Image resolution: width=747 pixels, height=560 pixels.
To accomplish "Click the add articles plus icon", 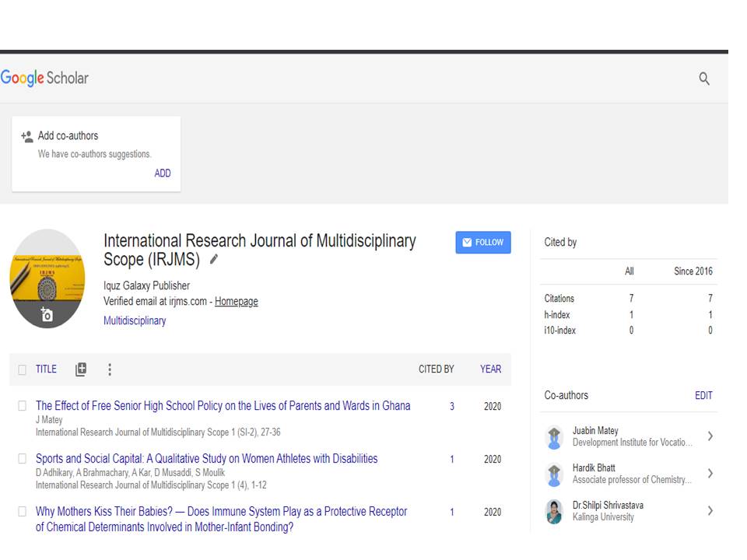I will (x=81, y=369).
